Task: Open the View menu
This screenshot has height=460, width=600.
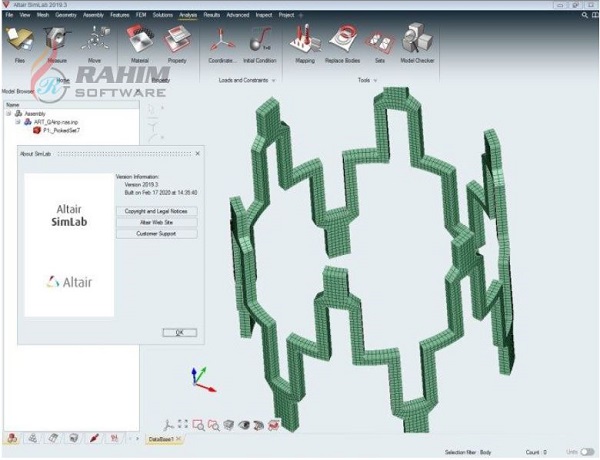Action: coord(25,15)
